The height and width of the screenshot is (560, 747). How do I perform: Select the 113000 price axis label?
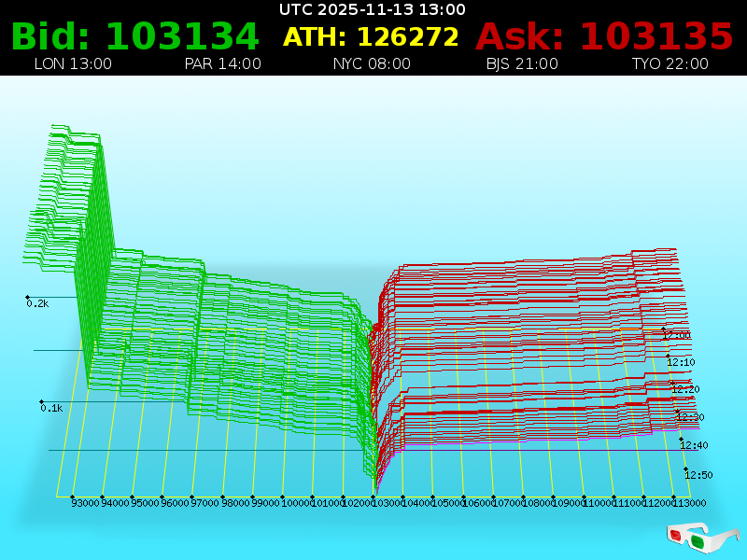point(689,503)
